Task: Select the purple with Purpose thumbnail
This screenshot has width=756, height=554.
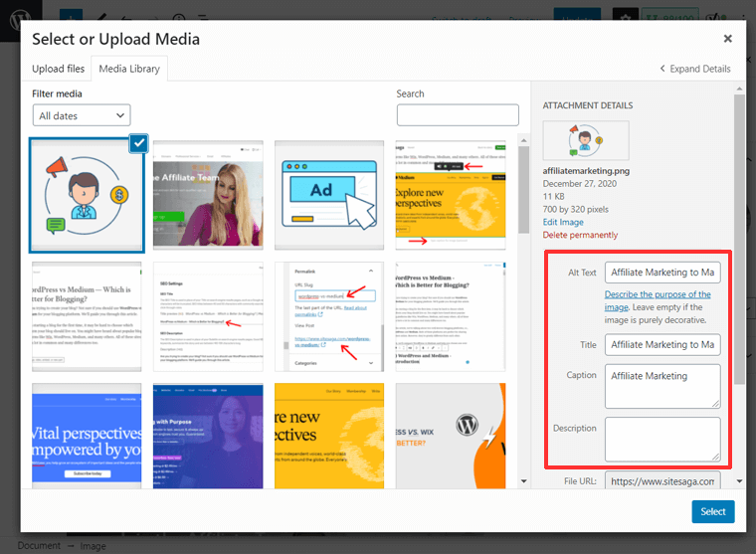Action: click(208, 436)
